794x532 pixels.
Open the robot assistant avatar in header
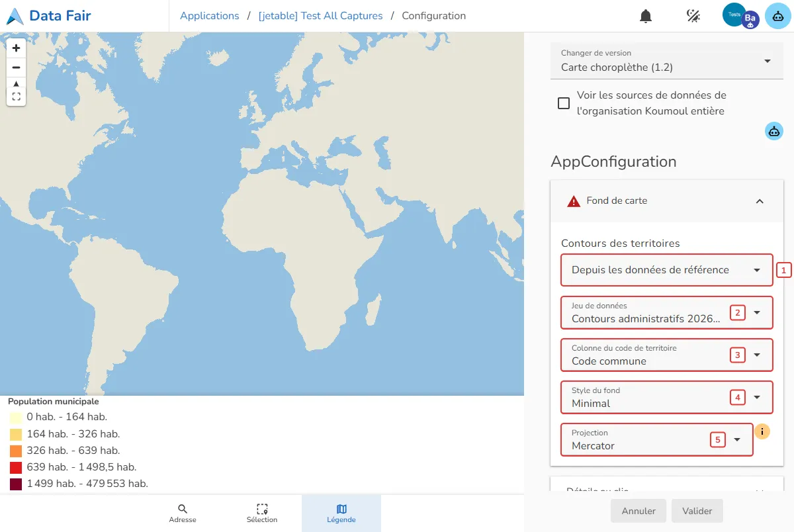pos(778,16)
